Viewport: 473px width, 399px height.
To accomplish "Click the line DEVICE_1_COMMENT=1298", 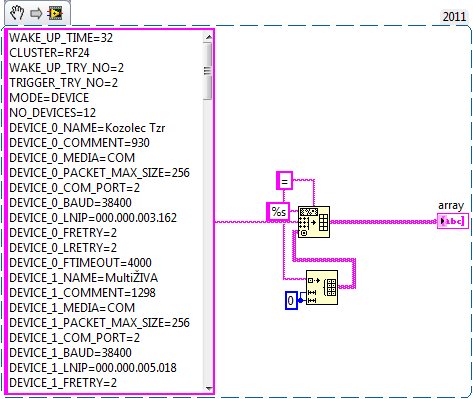I will coord(82,293).
